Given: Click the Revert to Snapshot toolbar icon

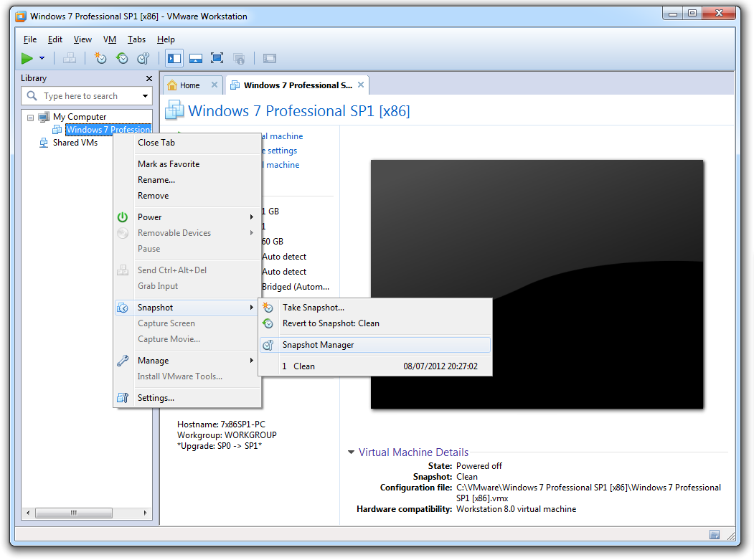Looking at the screenshot, I should click(122, 58).
